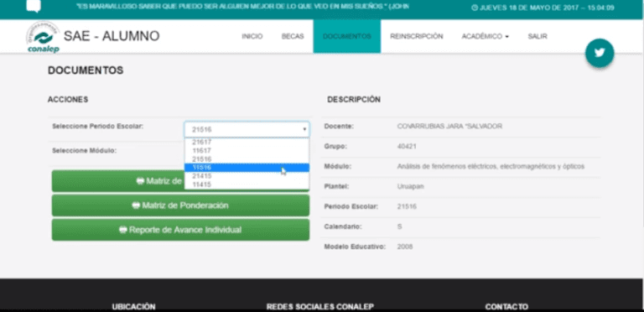Image resolution: width=644 pixels, height=312 pixels.
Task: Click the CONTACTO footer heading
Action: pyautogui.click(x=506, y=307)
